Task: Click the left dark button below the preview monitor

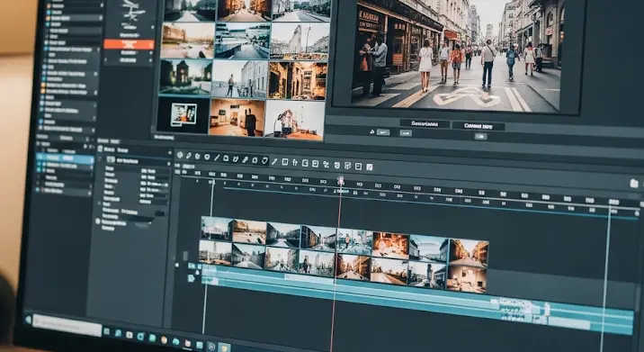Action: 425,123
